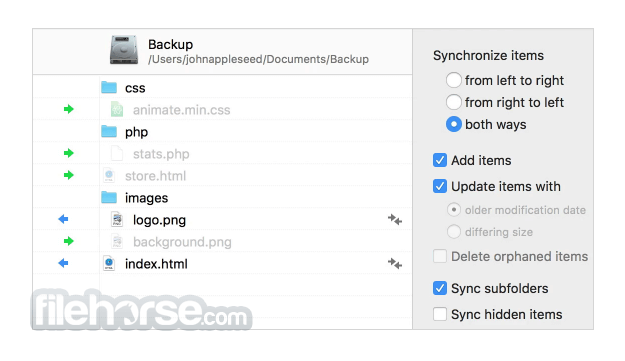The width and height of the screenshot is (625, 361).
Task: Click the images folder icon
Action: tap(109, 197)
